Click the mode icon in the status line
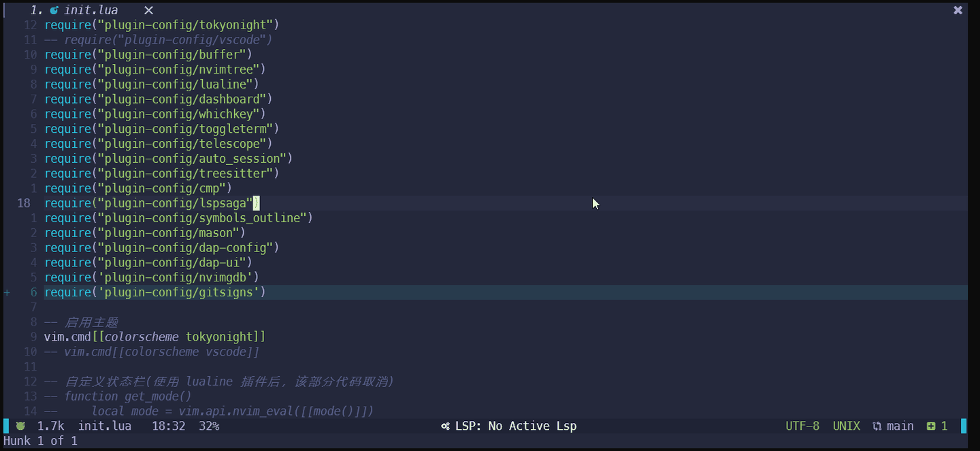This screenshot has width=980, height=451. [x=20, y=426]
